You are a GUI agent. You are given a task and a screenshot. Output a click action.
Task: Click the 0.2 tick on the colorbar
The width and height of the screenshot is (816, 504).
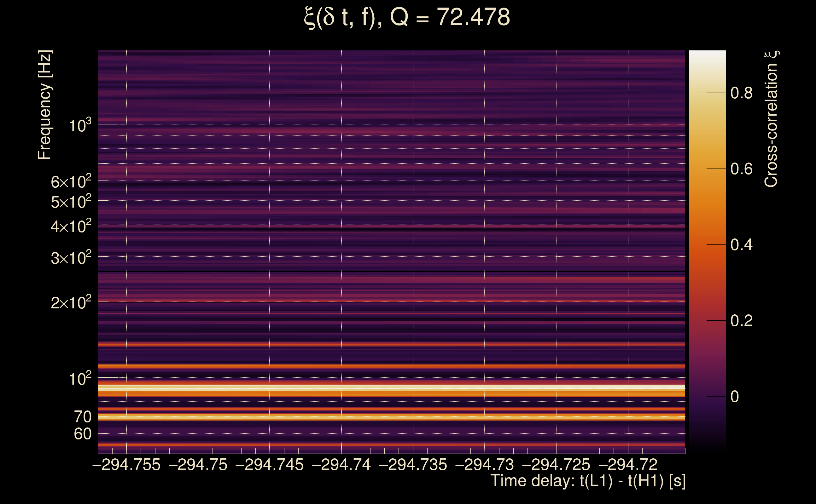coord(741,321)
